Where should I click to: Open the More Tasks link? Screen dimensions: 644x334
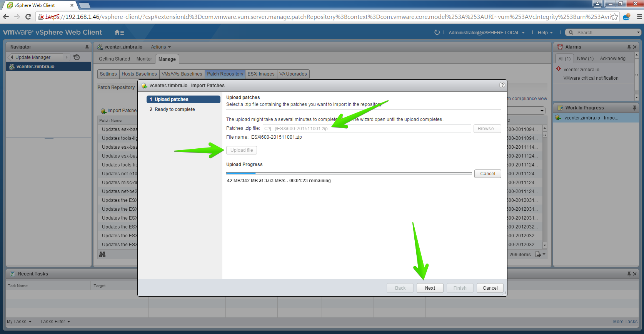[625, 322]
